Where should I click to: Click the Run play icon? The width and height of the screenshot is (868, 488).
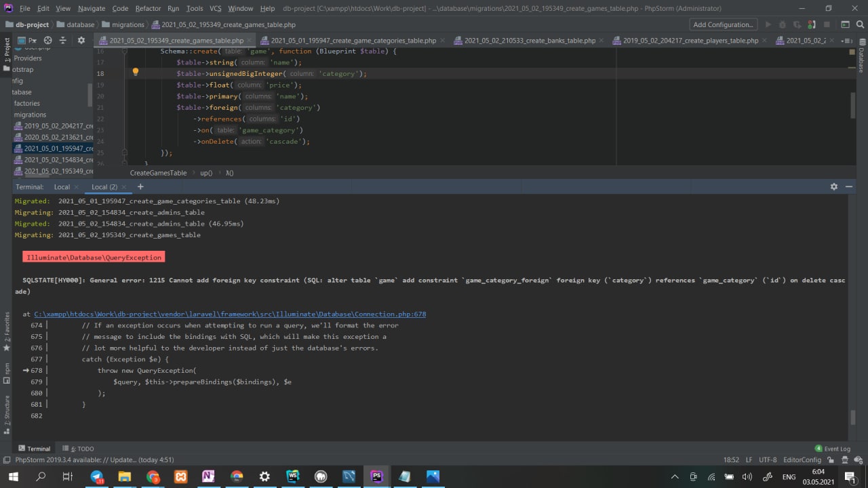768,24
